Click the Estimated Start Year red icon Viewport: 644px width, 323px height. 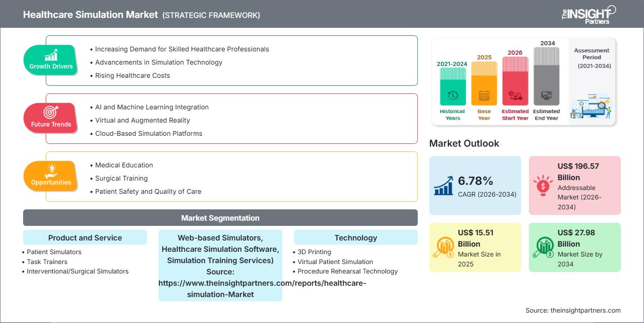pyautogui.click(x=515, y=95)
